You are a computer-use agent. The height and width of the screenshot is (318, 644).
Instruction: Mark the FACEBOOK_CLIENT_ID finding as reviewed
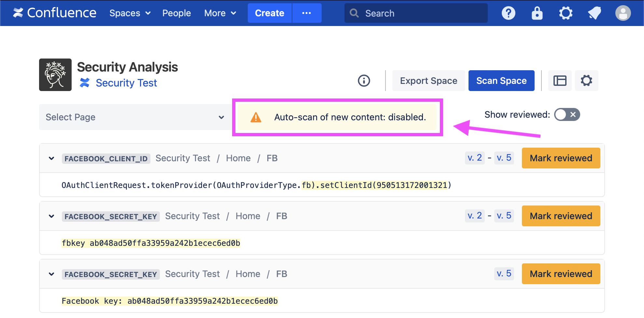[x=561, y=158]
